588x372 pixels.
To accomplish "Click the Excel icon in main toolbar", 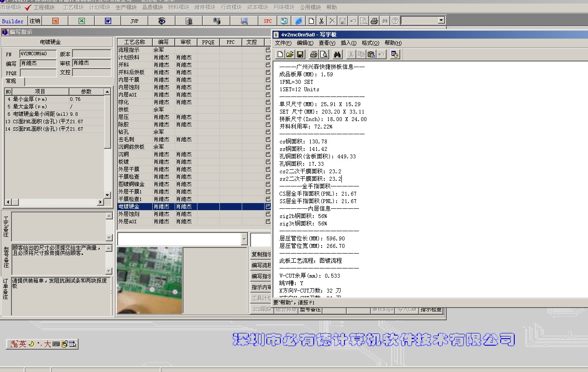I will pyautogui.click(x=82, y=21).
